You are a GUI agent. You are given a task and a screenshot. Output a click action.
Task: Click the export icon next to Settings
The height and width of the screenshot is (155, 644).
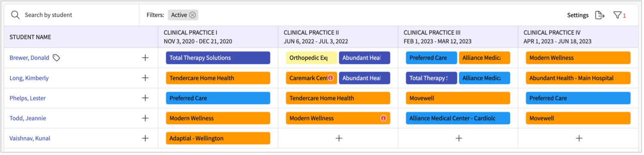[x=600, y=15]
